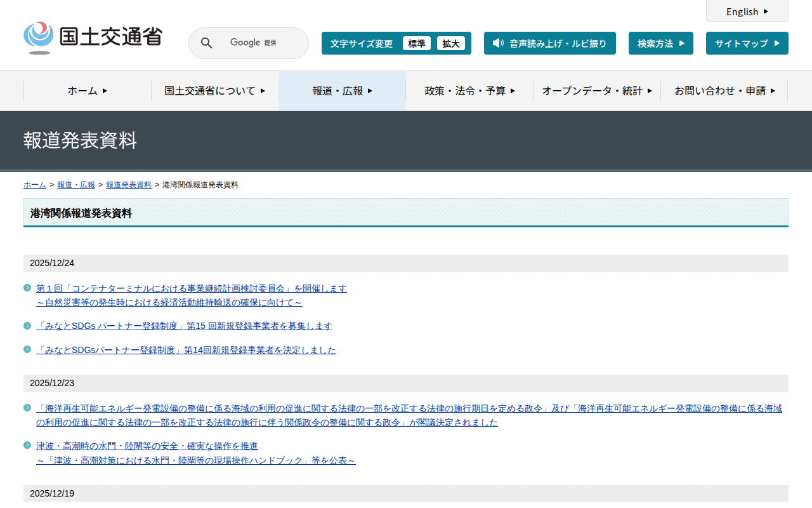
Task: Expand the オープンデータ・統計 menu
Action: (596, 91)
